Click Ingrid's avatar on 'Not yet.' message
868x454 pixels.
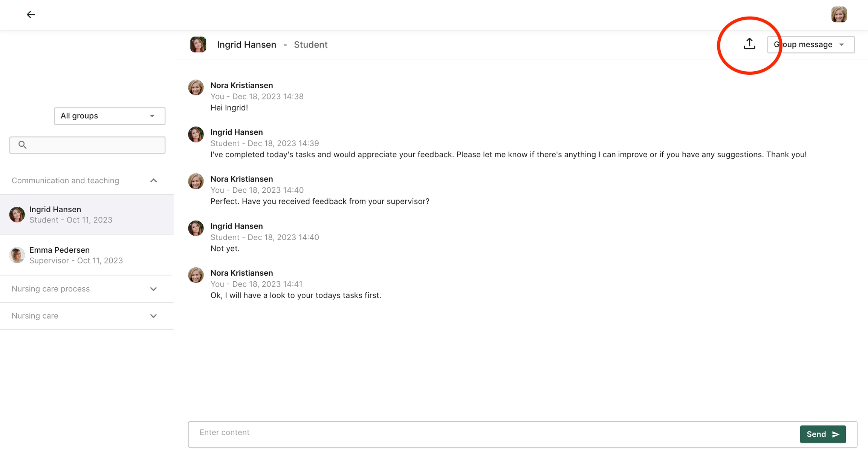(196, 228)
